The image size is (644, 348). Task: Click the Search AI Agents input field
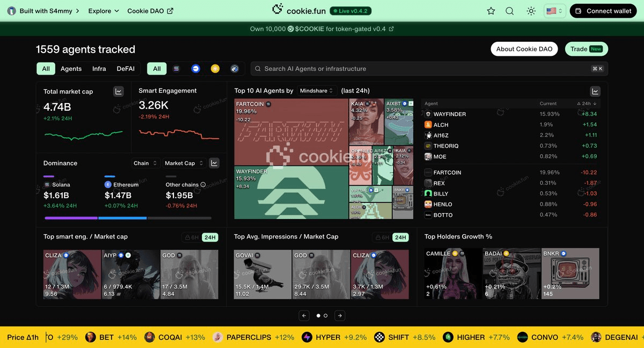pyautogui.click(x=429, y=69)
